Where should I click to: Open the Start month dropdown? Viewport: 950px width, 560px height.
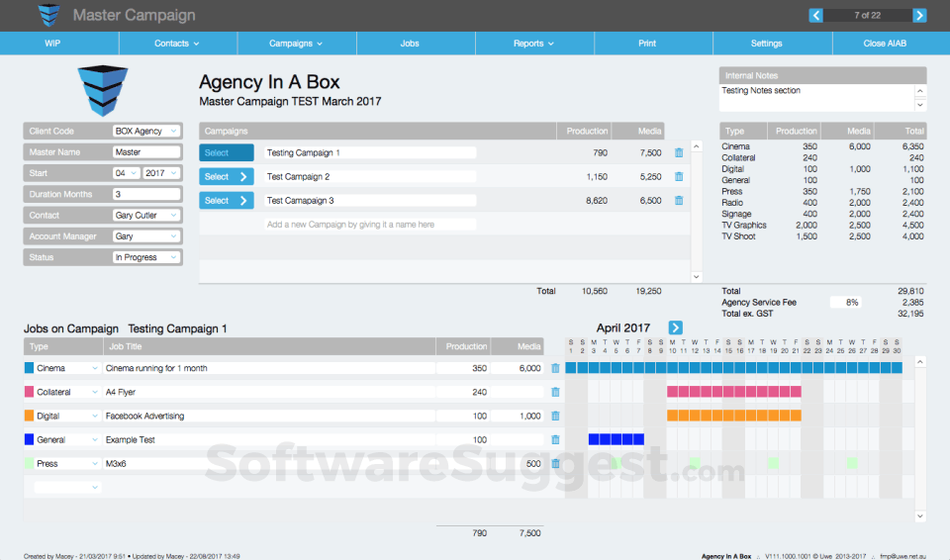tap(126, 173)
